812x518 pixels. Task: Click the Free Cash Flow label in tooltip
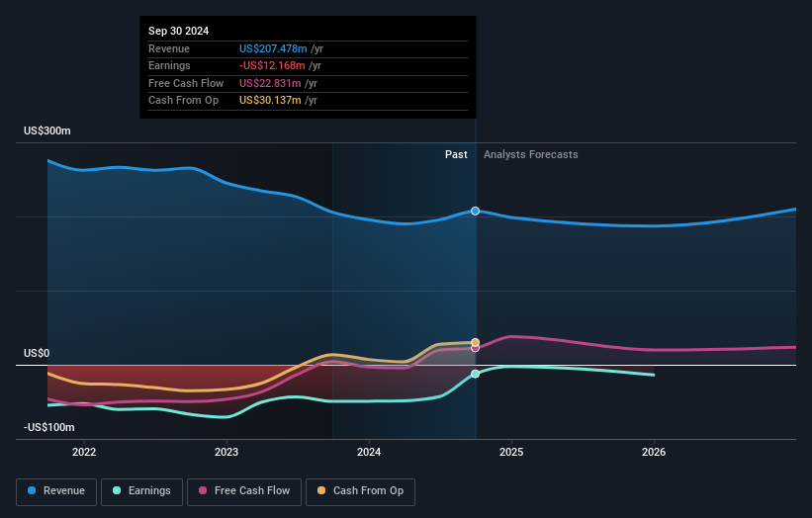tap(186, 83)
